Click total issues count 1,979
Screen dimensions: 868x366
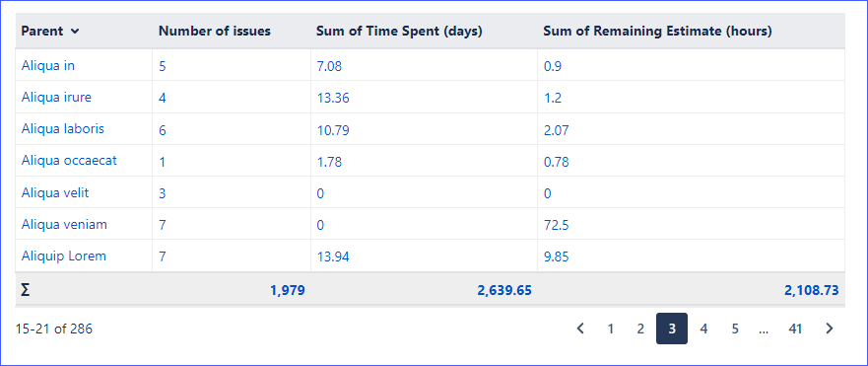click(x=288, y=289)
